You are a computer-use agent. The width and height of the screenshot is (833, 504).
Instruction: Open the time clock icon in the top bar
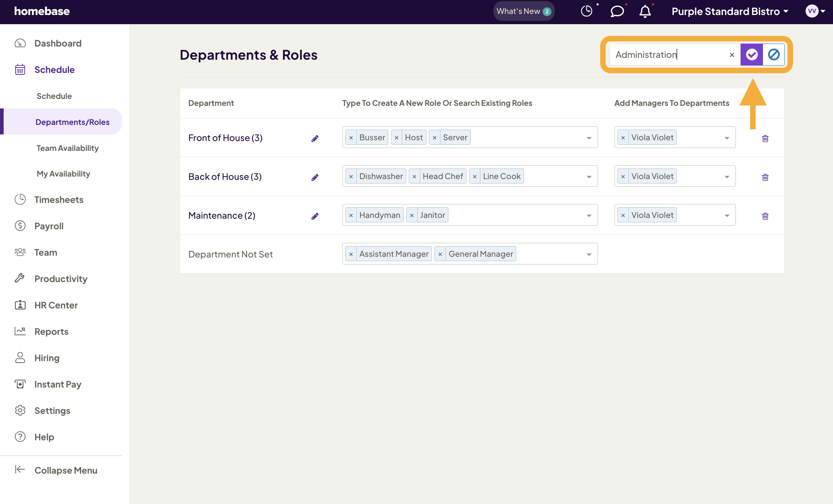pos(587,11)
